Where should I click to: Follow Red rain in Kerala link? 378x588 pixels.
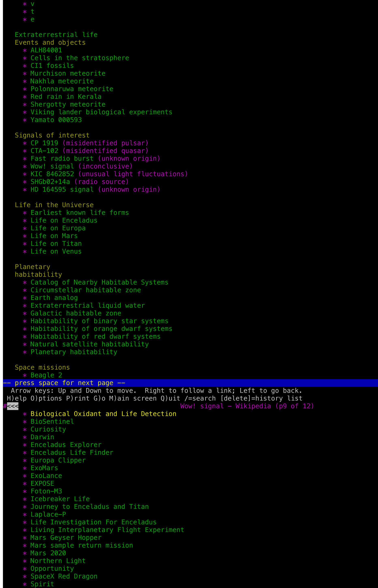(66, 97)
